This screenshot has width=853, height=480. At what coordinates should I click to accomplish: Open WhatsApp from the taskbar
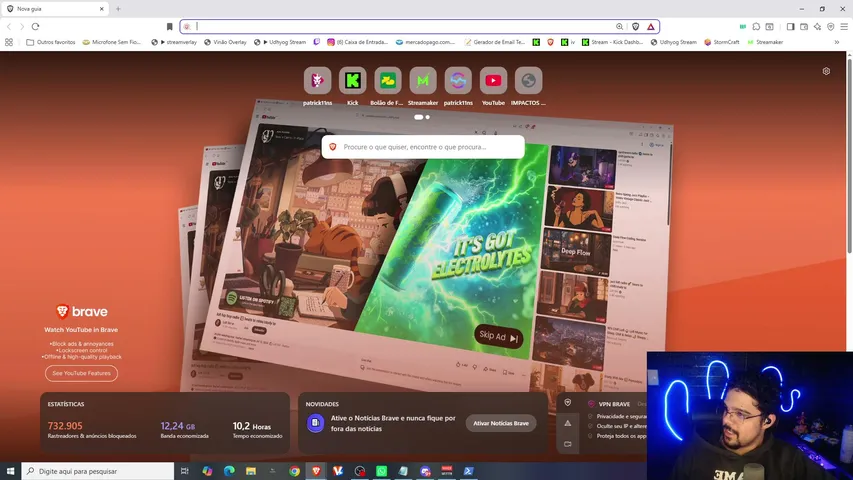tap(381, 471)
